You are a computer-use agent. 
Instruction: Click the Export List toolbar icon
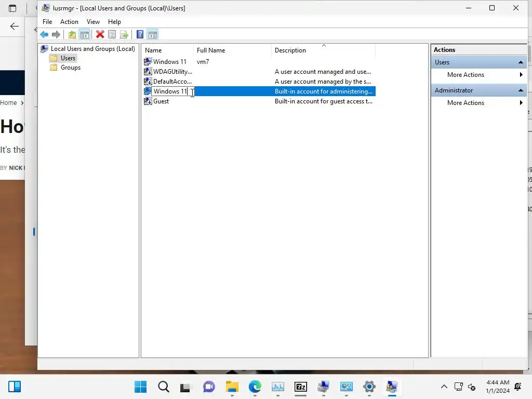pos(124,34)
